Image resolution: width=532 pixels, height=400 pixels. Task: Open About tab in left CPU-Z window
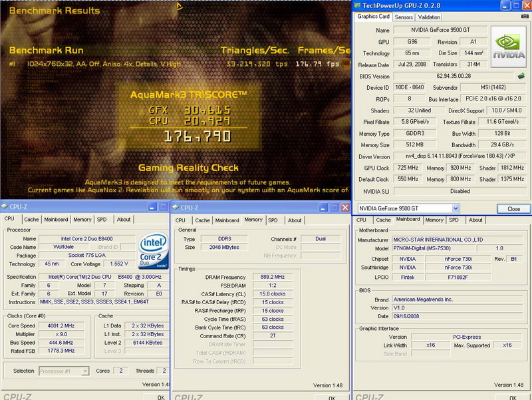124,220
